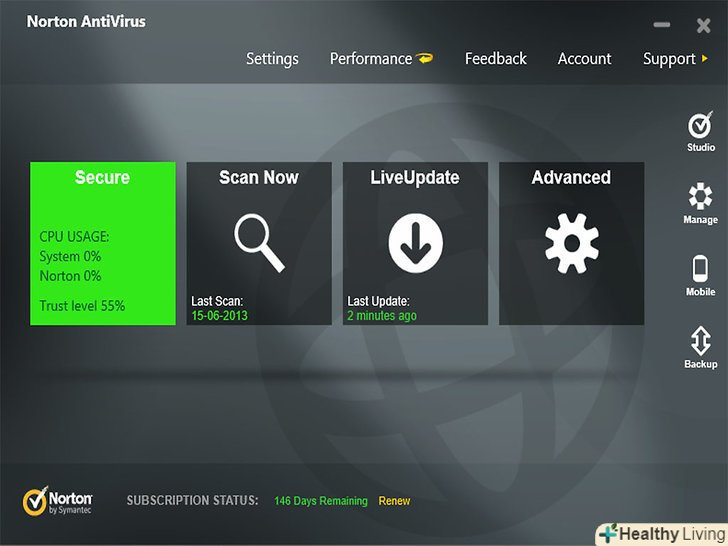Click the Renew subscription link
The height and width of the screenshot is (546, 728).
point(394,501)
